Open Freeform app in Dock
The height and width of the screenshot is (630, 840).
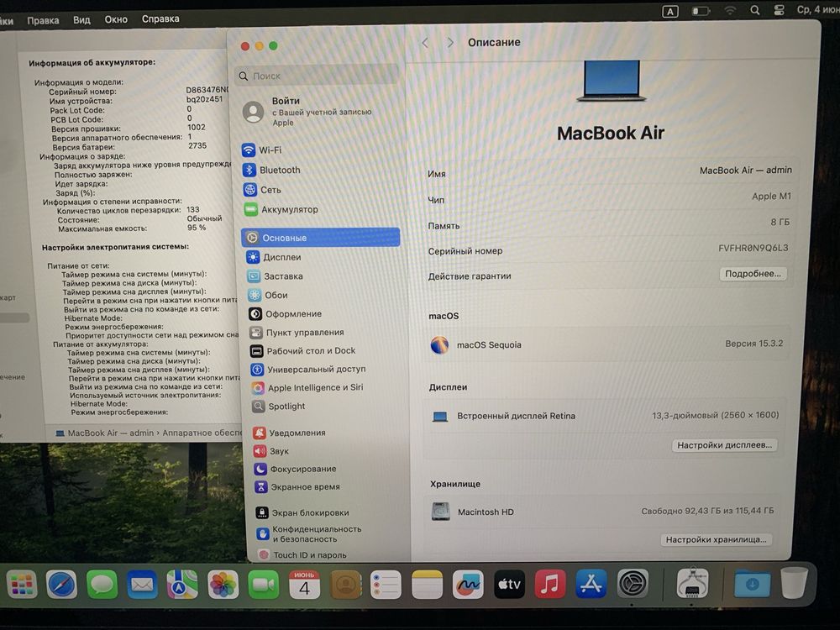(468, 584)
